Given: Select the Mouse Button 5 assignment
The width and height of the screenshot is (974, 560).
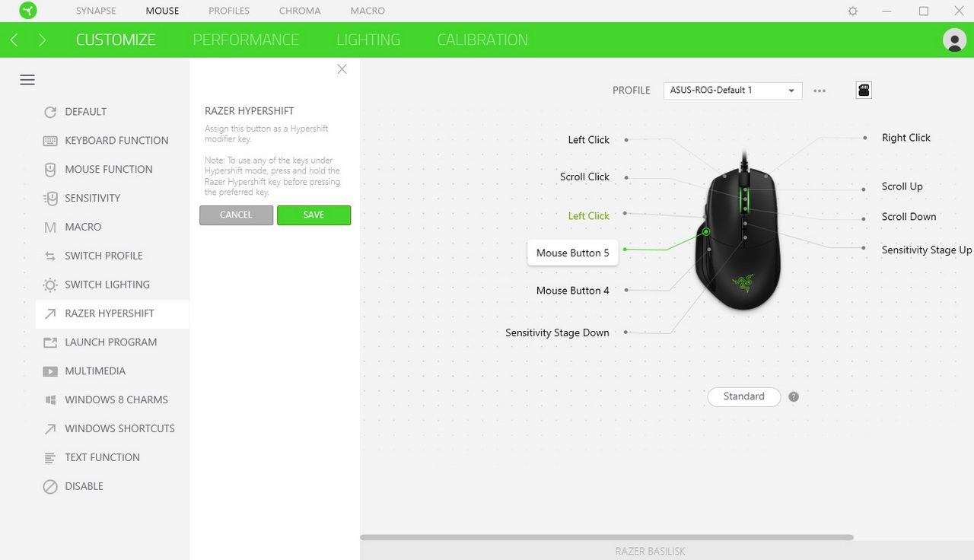Looking at the screenshot, I should pyautogui.click(x=573, y=253).
